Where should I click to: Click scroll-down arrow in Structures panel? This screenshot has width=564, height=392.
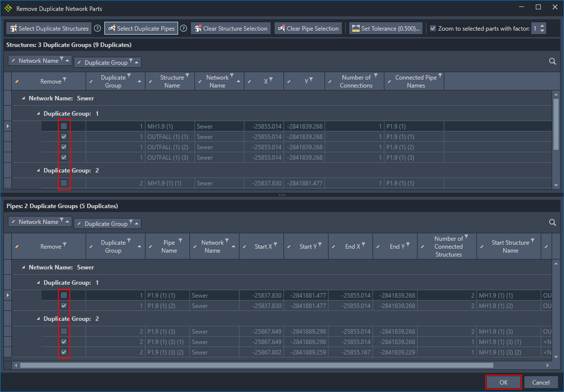click(x=556, y=185)
